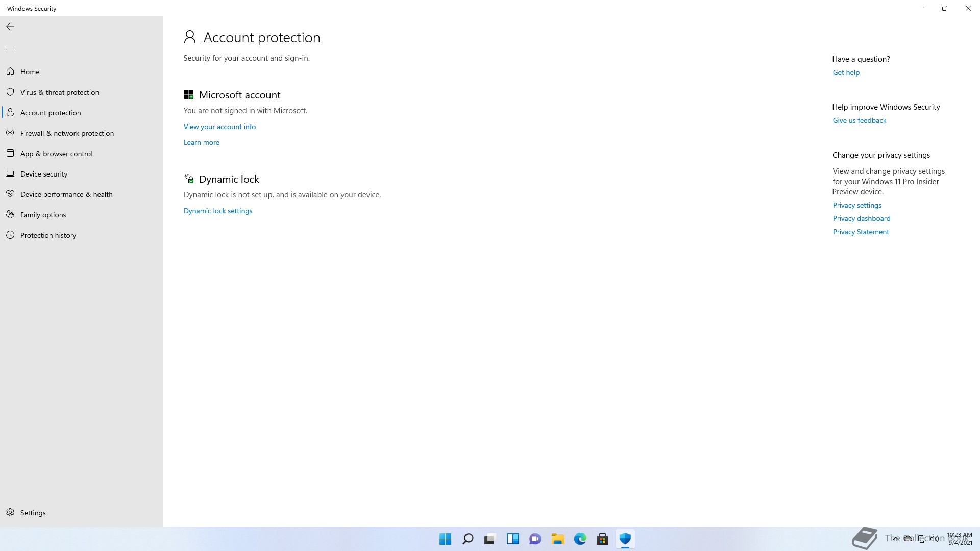Select Virus & threat protection
This screenshot has height=551, width=980.
(x=60, y=92)
